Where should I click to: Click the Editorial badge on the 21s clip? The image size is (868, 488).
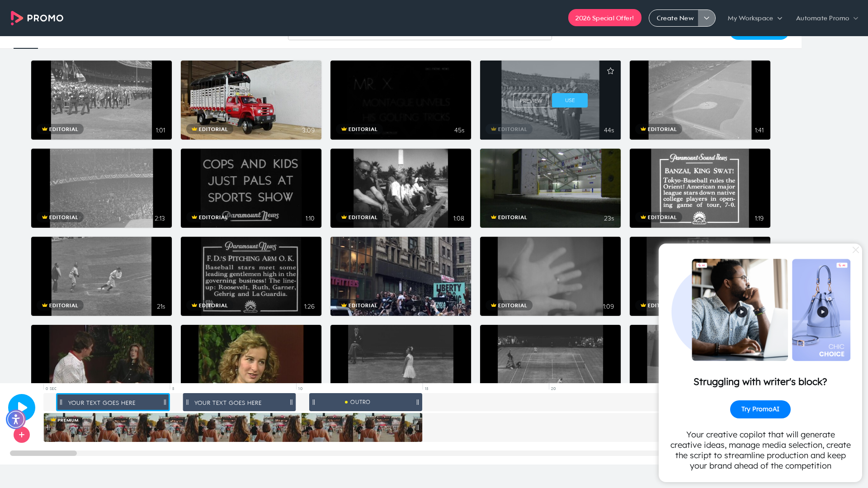(x=60, y=305)
